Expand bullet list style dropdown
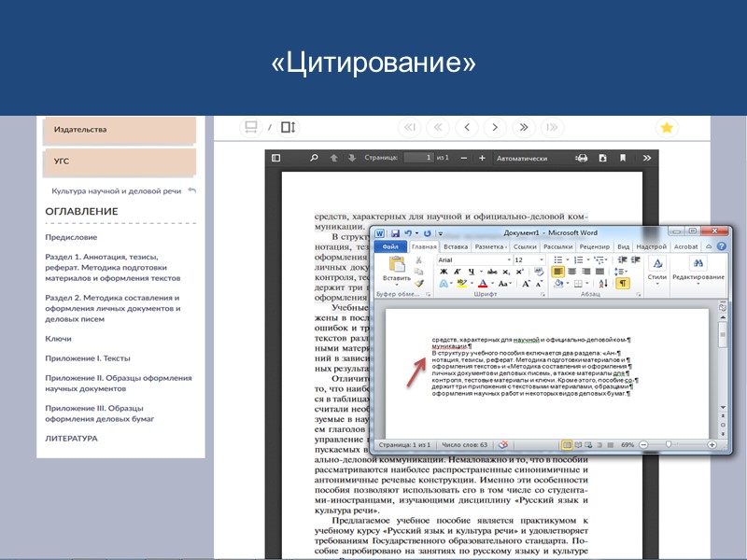 [x=568, y=260]
